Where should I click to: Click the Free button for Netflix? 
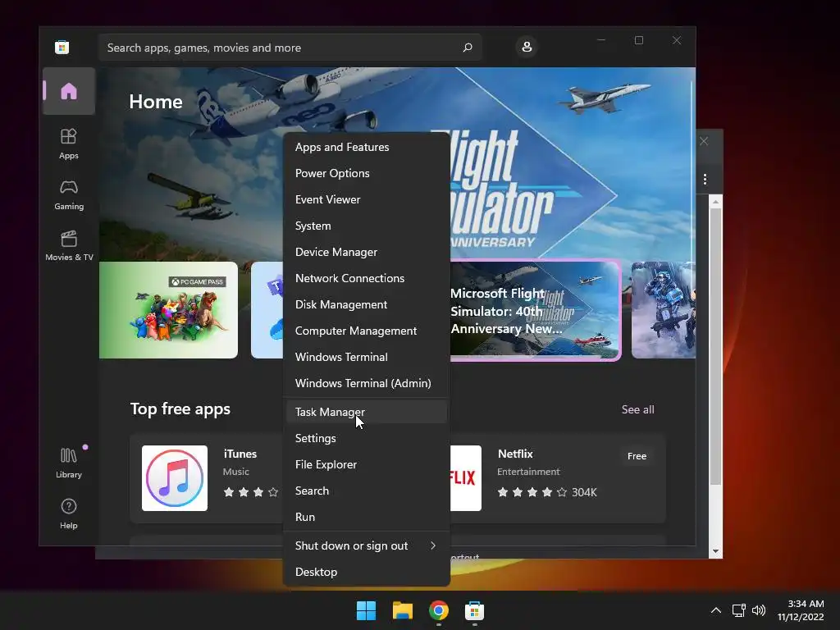click(637, 456)
